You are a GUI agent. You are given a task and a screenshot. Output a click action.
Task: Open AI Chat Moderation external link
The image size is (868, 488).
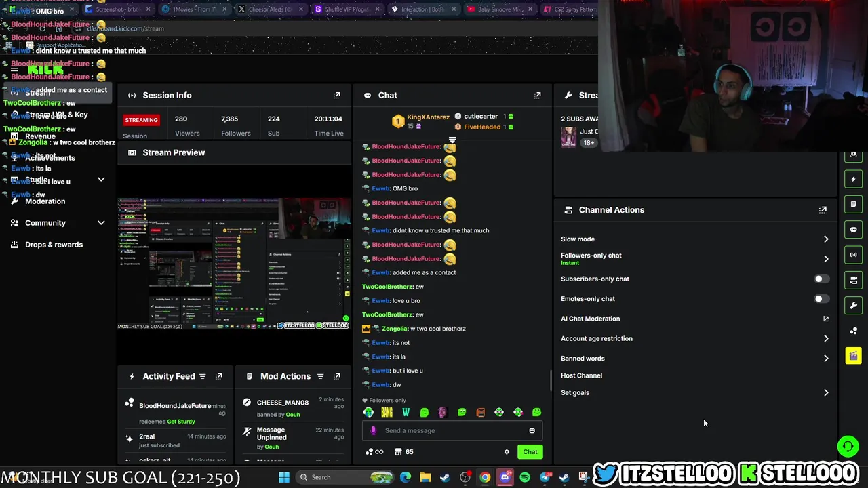(x=826, y=319)
